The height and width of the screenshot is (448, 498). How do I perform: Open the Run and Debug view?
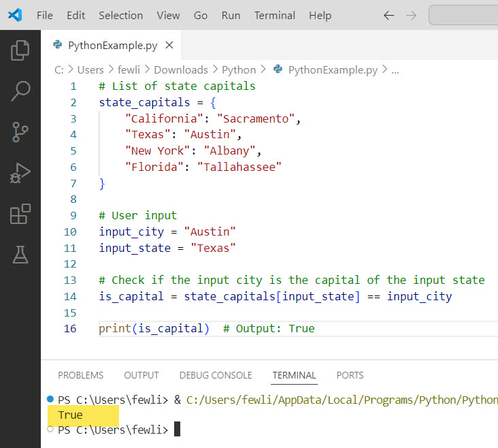tap(20, 174)
